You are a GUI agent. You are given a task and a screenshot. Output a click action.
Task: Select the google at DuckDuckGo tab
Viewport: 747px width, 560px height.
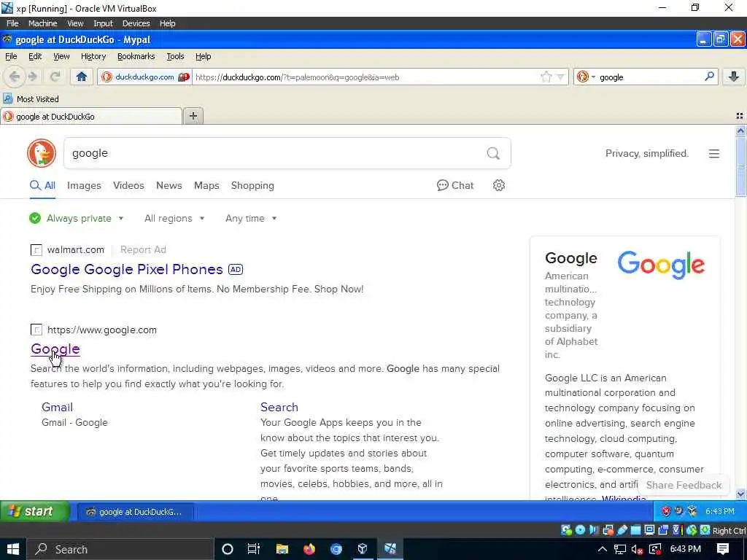(91, 116)
